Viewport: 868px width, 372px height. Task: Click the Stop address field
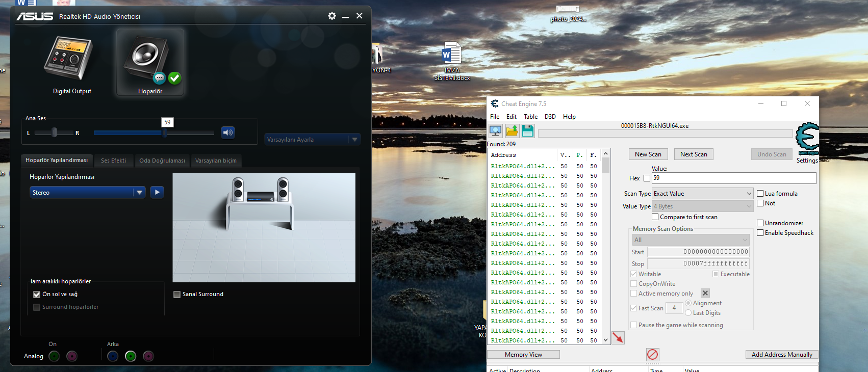coord(698,263)
